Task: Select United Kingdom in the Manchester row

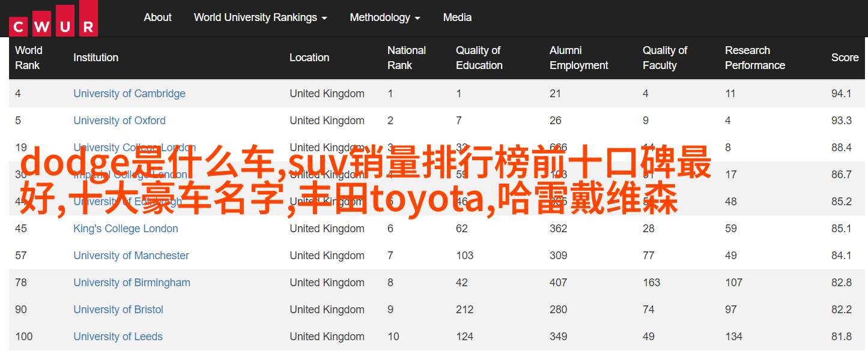Action: tap(327, 256)
